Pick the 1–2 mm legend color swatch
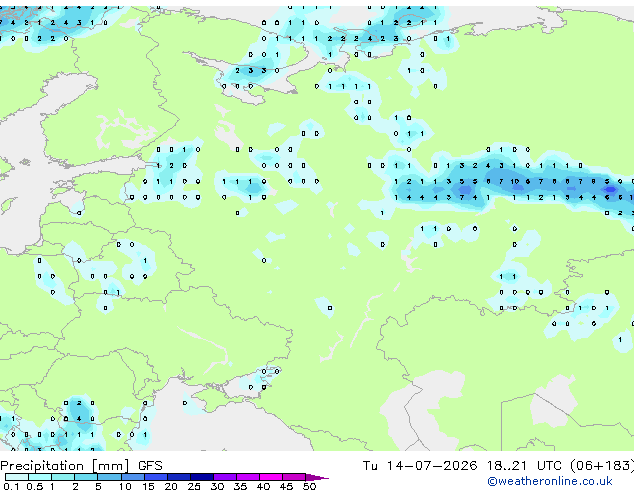The height and width of the screenshot is (490, 634). (x=63, y=477)
